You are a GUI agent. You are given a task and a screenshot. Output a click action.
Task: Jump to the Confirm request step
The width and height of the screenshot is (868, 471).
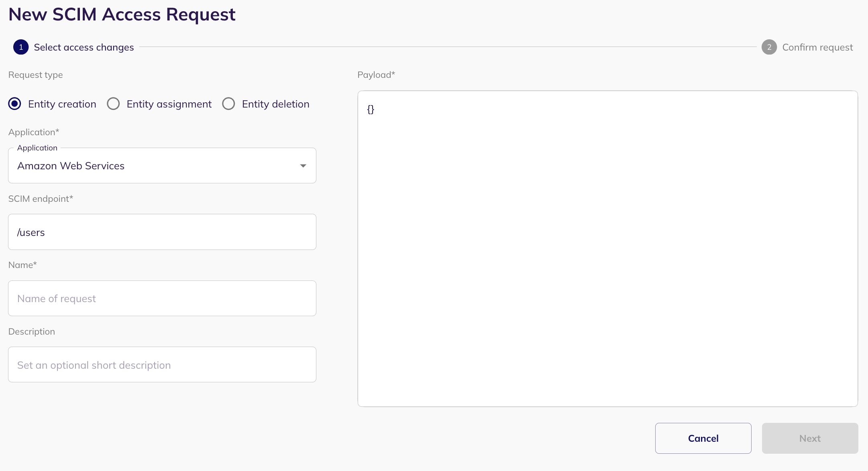pos(817,47)
